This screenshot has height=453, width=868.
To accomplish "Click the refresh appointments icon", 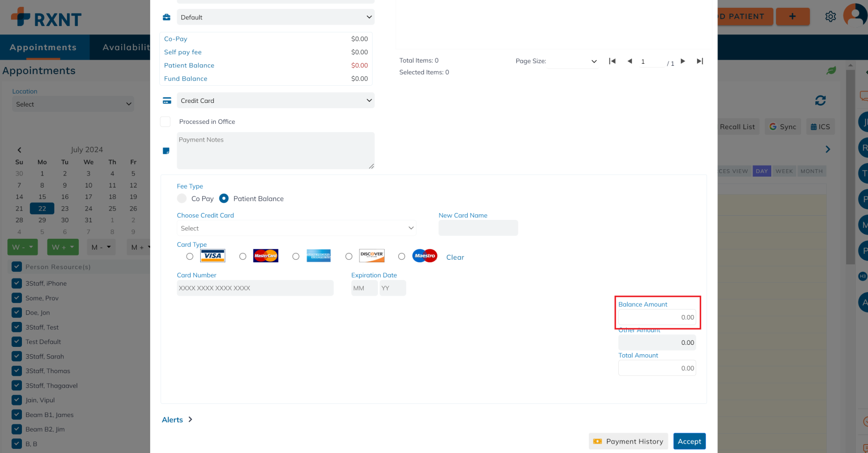I will pos(820,100).
